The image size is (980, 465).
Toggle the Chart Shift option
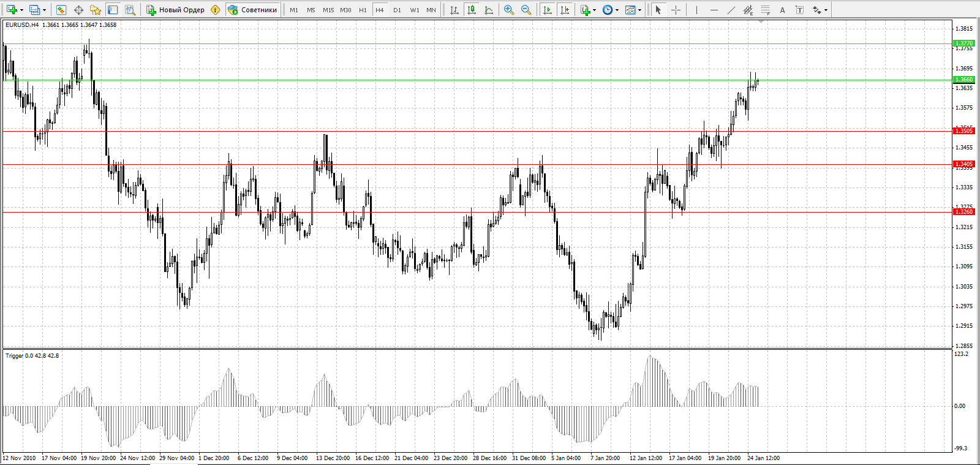[565, 10]
